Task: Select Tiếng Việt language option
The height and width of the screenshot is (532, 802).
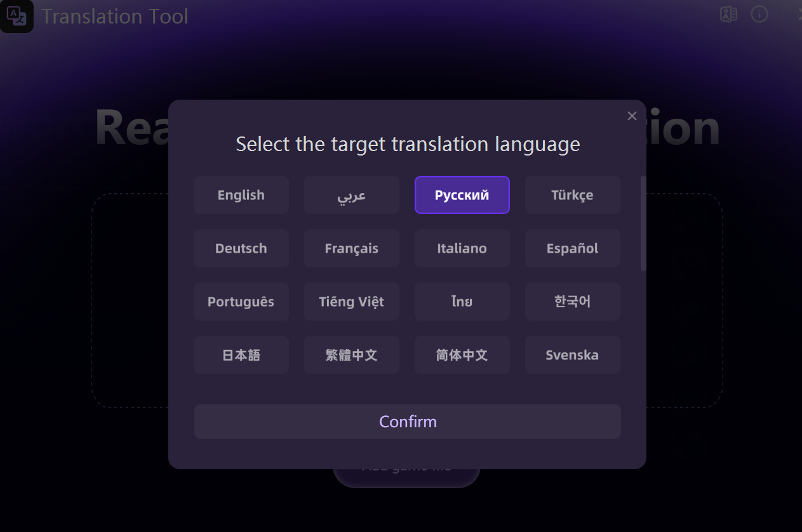Action: [x=352, y=302]
